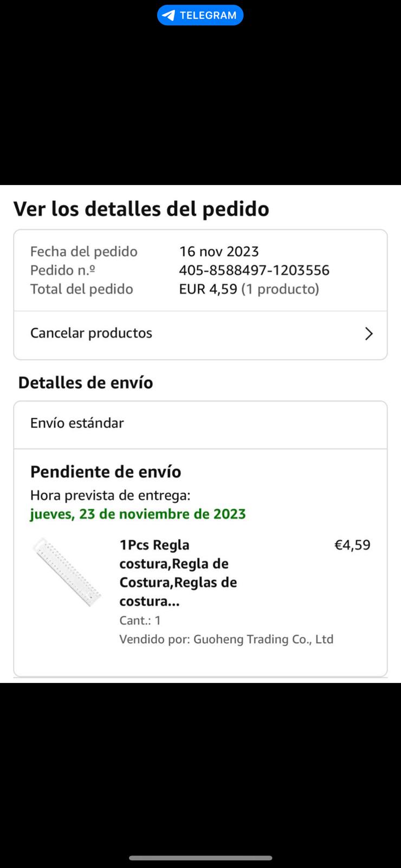
Task: Tap the EUR 4,59 order total
Action: [x=208, y=289]
